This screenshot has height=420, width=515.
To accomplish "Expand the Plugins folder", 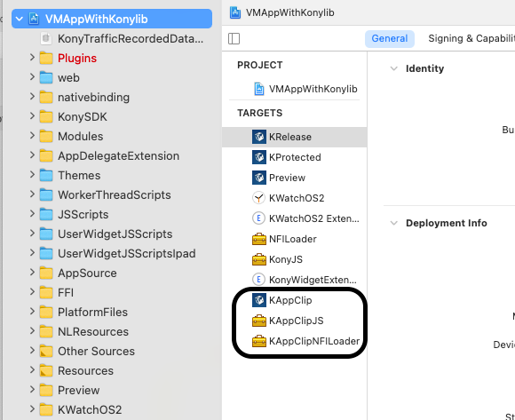I will click(x=32, y=58).
